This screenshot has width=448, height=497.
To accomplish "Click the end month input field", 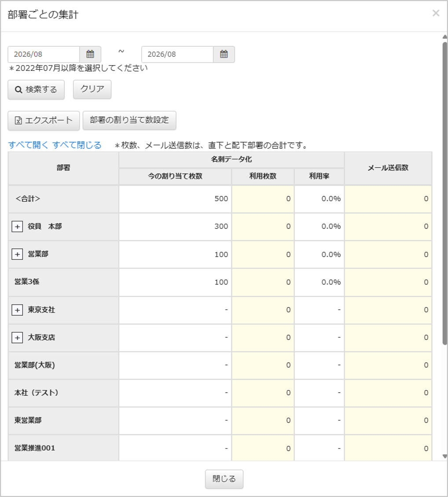I will pos(177,54).
